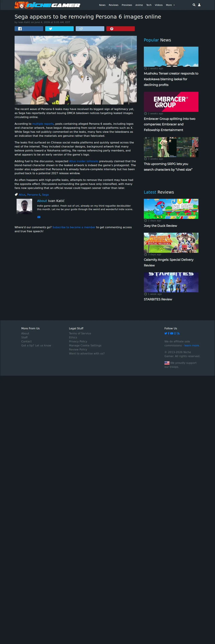Click the 'Ivan Katić' name in About heading
Viewport: 215px width, 644px height.
coord(56,201)
